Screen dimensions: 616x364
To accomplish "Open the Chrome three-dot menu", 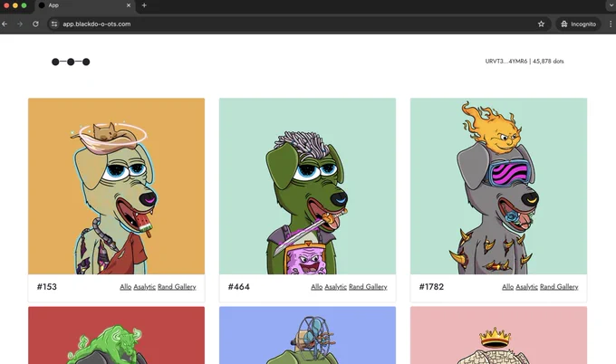I will pos(611,24).
